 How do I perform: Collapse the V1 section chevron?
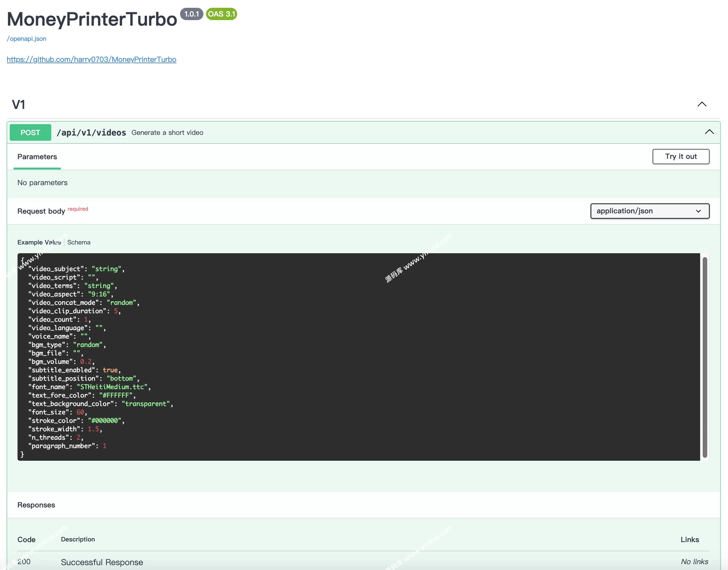click(702, 104)
